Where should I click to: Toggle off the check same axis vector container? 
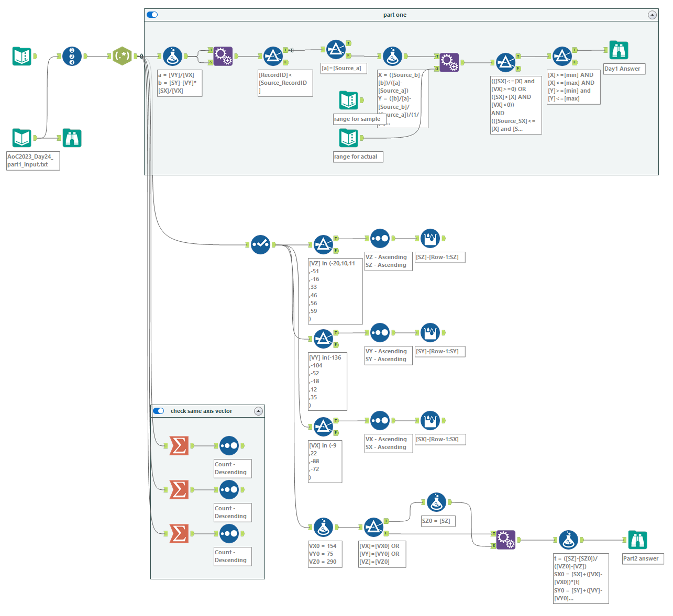[159, 411]
